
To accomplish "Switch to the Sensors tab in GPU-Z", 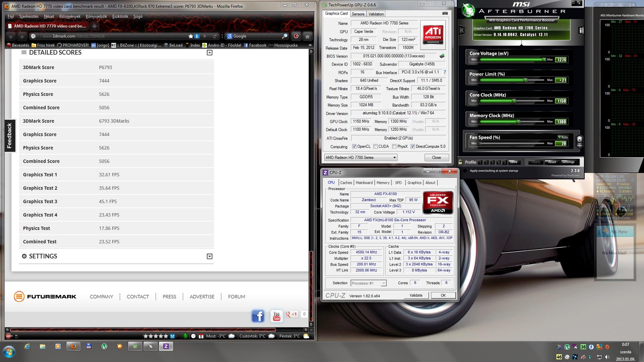I will point(358,14).
